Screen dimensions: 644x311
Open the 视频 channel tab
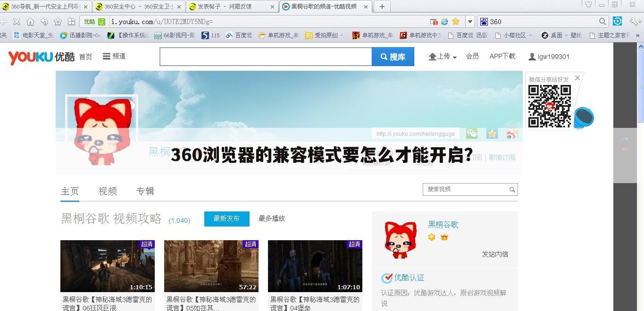[108, 191]
